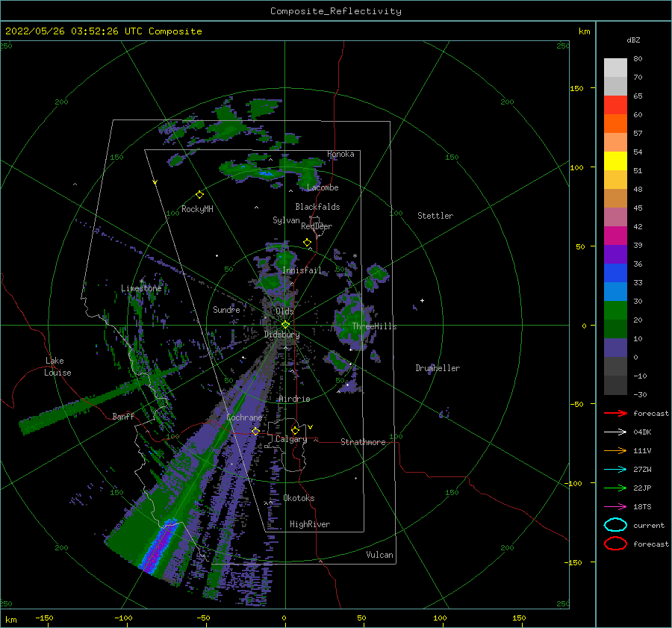Click the strong purple echo in the southwest
Screen dimensions: 672x628
pos(158,547)
